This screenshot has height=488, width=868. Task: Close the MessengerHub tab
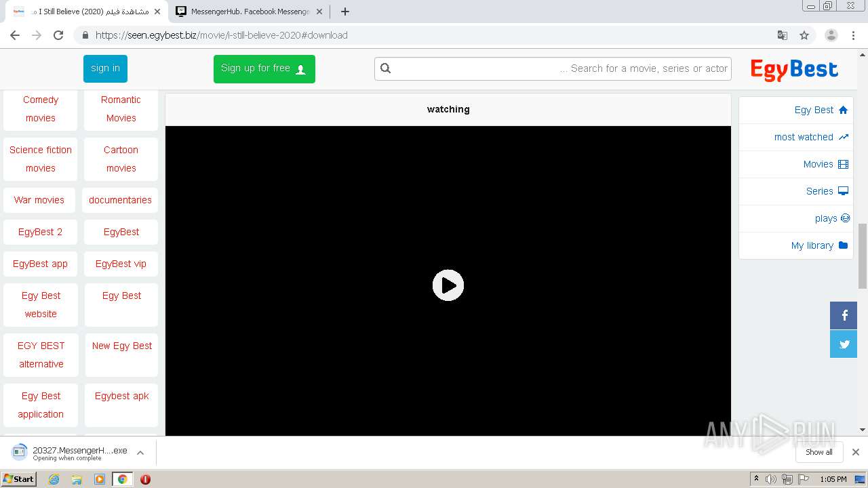319,12
